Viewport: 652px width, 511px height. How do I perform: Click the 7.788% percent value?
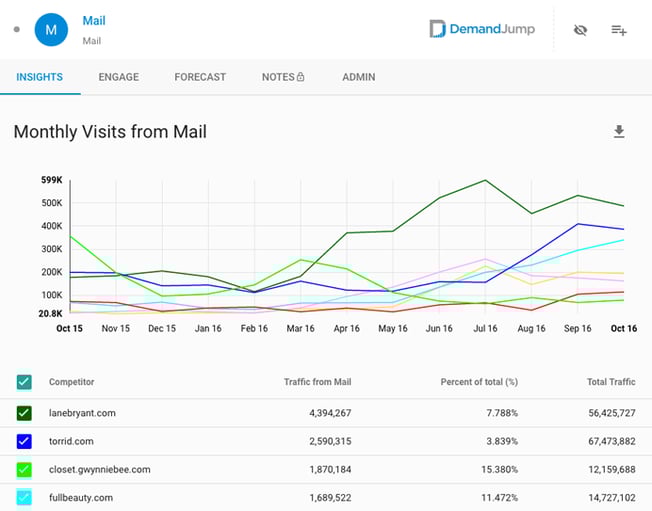coord(502,413)
